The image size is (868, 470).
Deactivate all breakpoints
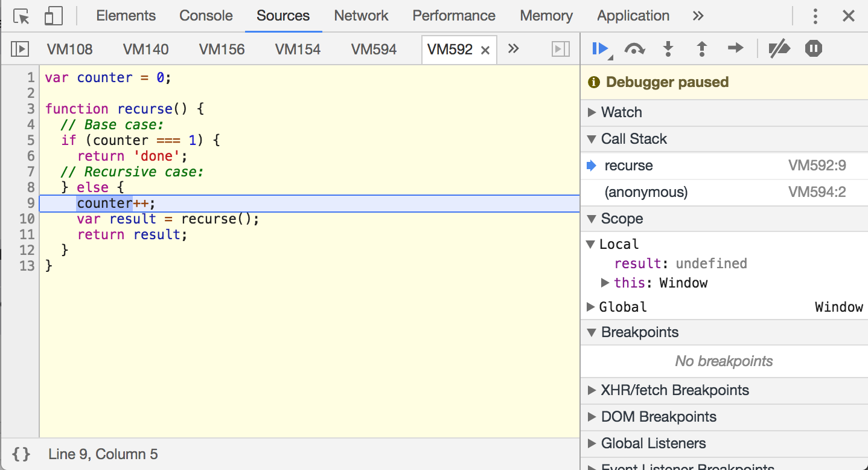pos(779,49)
